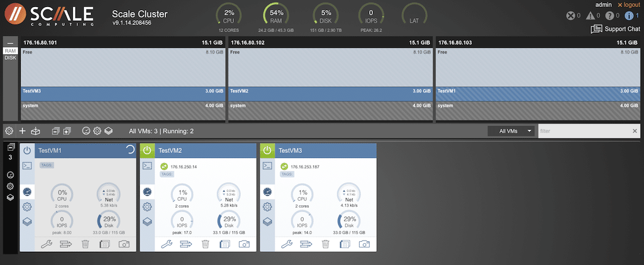644x265 pixels.
Task: Expand all VM cards in the toolbar
Action: pyautogui.click(x=67, y=131)
